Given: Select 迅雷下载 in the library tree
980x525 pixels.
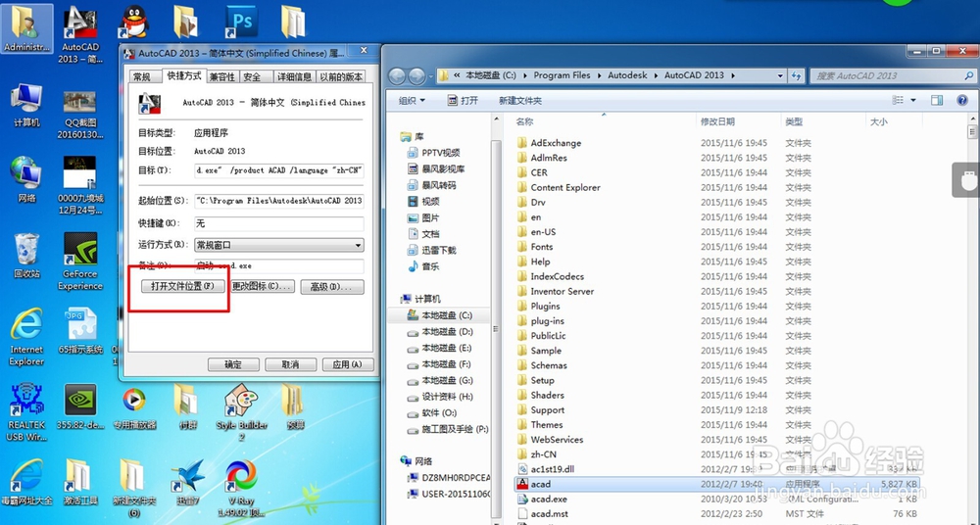Looking at the screenshot, I should (432, 250).
